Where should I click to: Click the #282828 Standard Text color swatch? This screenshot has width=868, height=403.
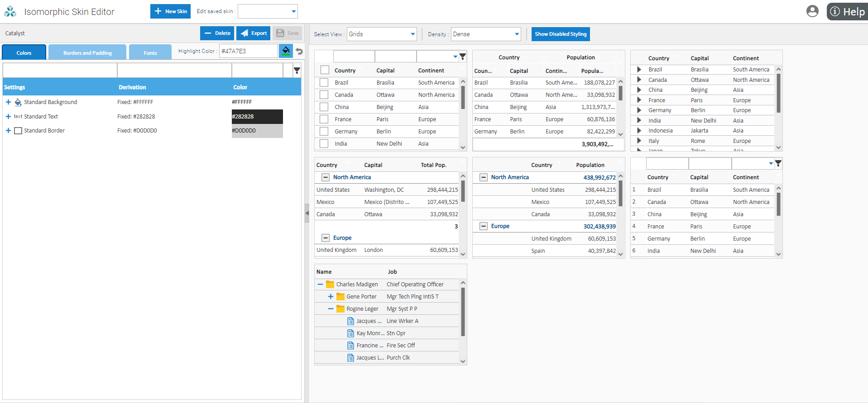257,117
